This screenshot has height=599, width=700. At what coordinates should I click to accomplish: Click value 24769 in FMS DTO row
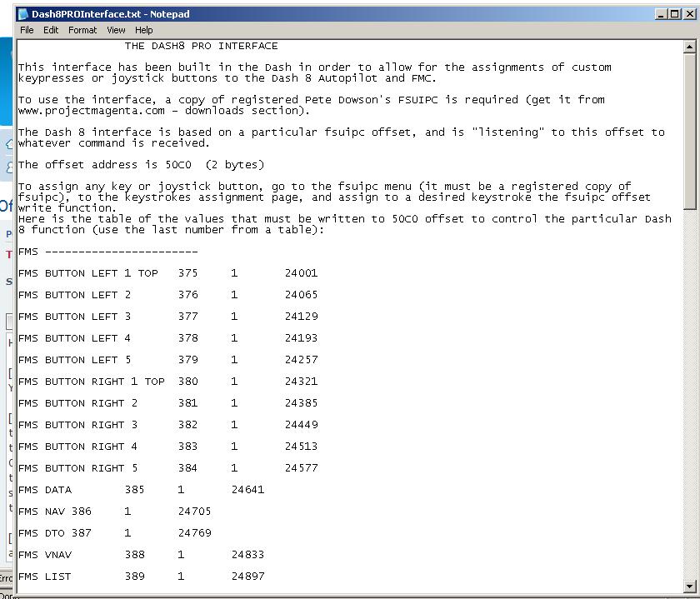click(195, 533)
